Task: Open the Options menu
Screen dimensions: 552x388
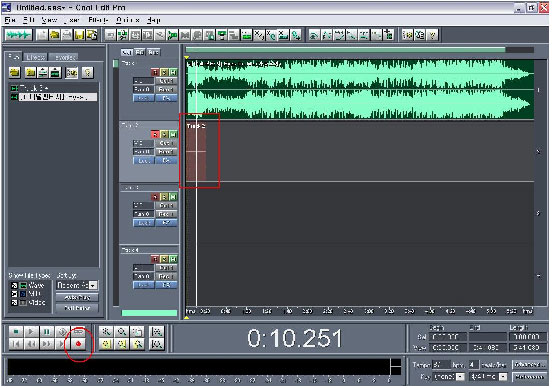Action: 128,20
